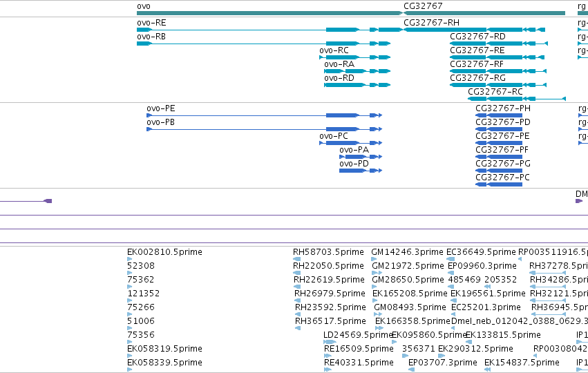588x373 pixels.
Task: Select RH26979.5prime EST
Action: [330, 294]
